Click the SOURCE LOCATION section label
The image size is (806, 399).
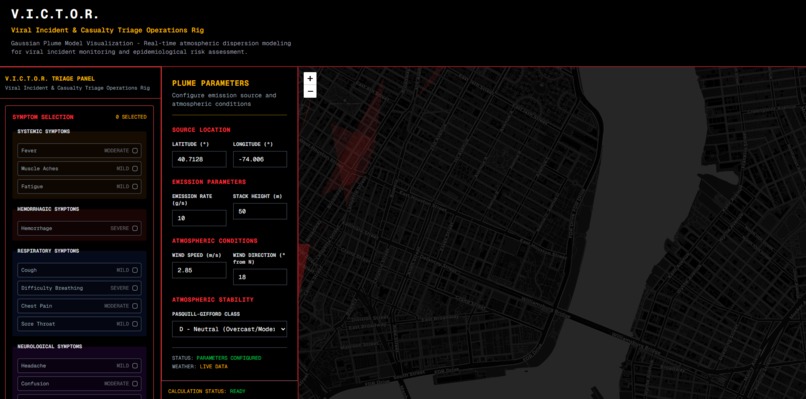click(x=201, y=130)
